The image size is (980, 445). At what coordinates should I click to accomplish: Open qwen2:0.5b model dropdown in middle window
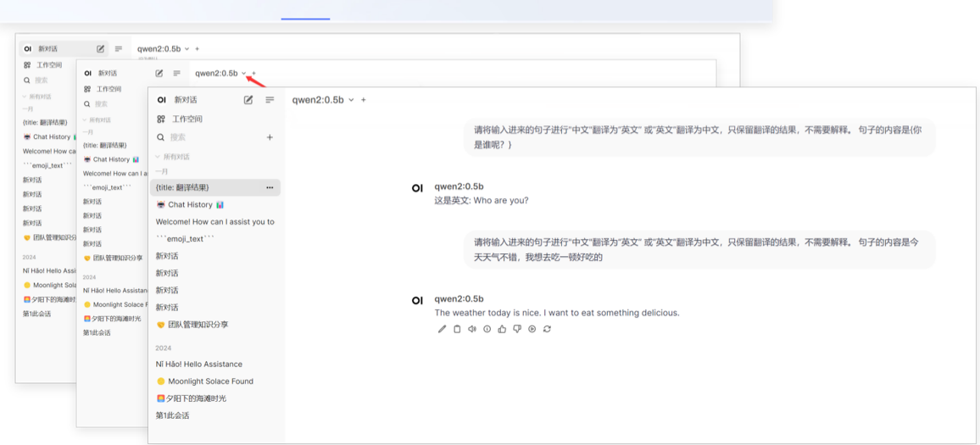[221, 73]
